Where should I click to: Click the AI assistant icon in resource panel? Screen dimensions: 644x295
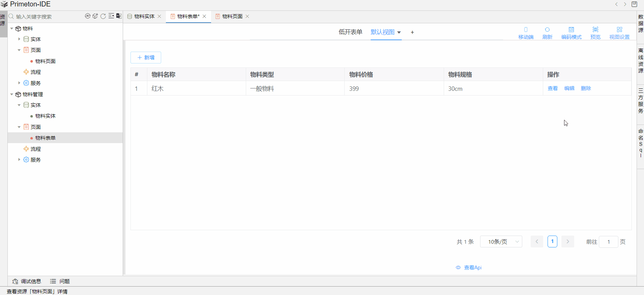click(x=88, y=16)
